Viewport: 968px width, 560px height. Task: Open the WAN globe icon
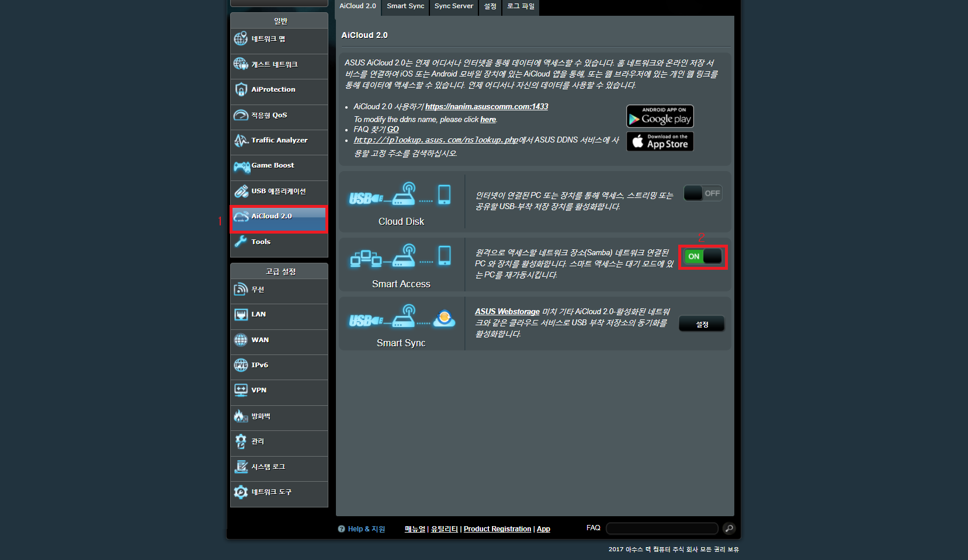pos(241,340)
